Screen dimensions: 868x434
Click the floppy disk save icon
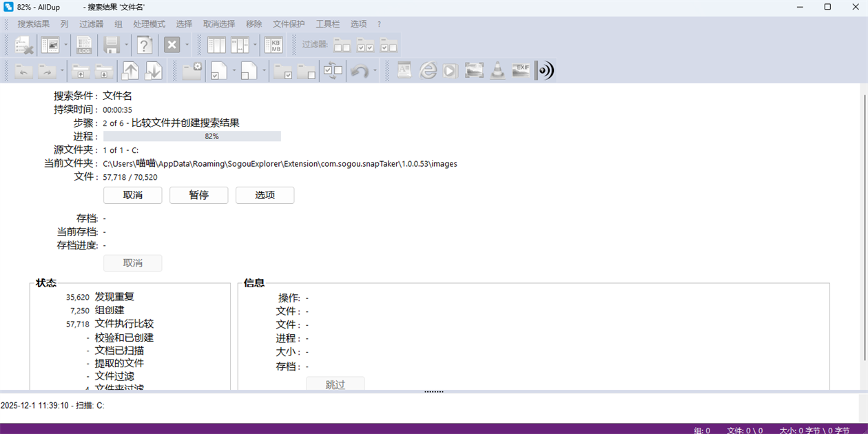pyautogui.click(x=112, y=45)
